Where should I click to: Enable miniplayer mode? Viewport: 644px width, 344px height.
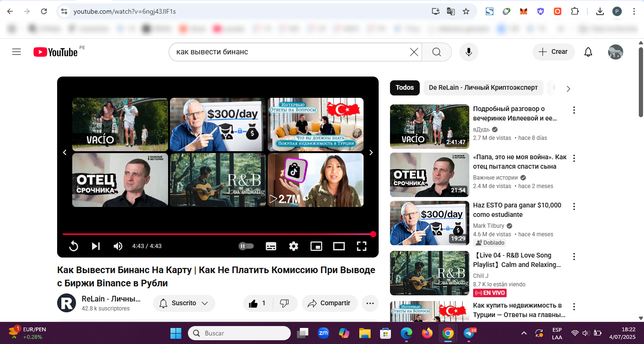pyautogui.click(x=316, y=246)
